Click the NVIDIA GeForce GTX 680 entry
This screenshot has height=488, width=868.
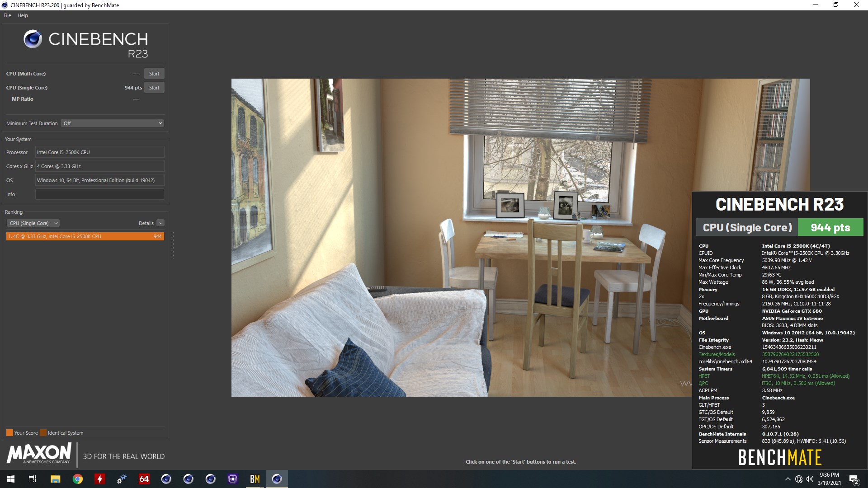pos(792,311)
